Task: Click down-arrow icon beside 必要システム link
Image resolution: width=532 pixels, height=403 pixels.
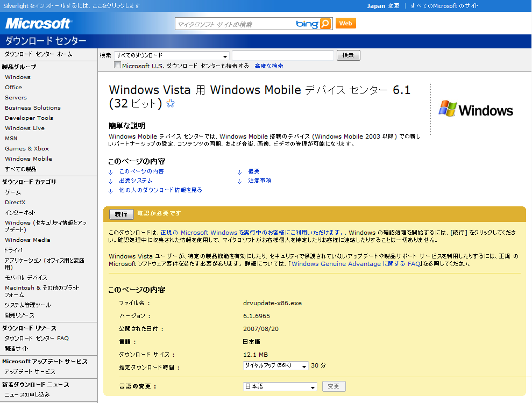Action: 111,181
